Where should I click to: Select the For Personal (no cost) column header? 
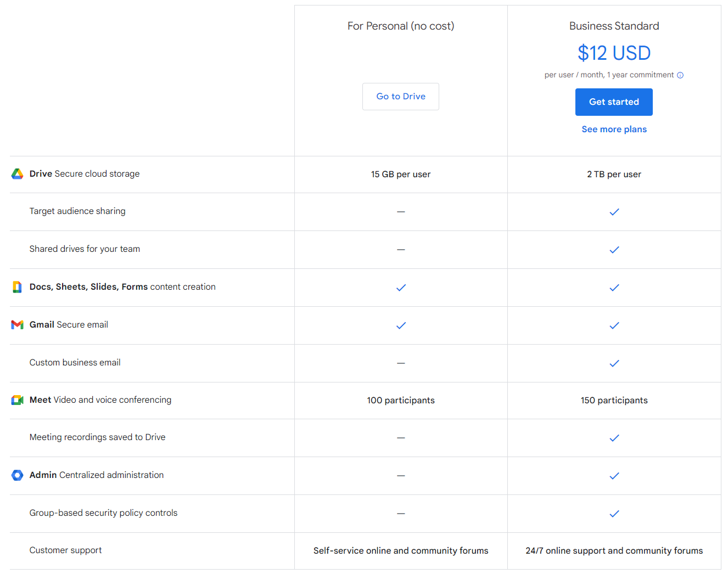pyautogui.click(x=401, y=26)
